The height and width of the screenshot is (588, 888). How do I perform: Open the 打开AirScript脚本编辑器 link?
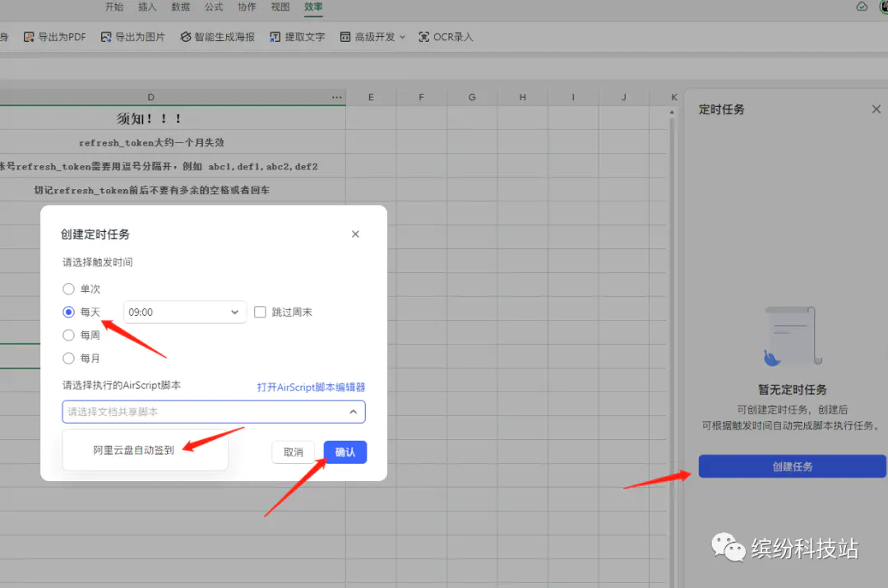click(311, 387)
